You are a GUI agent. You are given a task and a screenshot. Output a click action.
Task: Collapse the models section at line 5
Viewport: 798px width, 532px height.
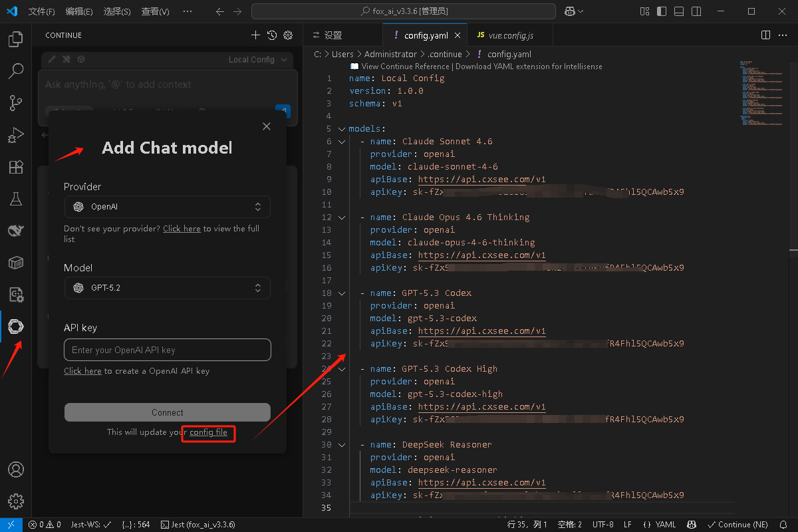[x=342, y=129]
